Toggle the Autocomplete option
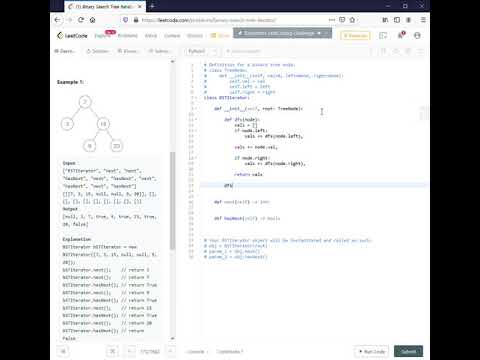The width and height of the screenshot is (480, 360). 243,51
